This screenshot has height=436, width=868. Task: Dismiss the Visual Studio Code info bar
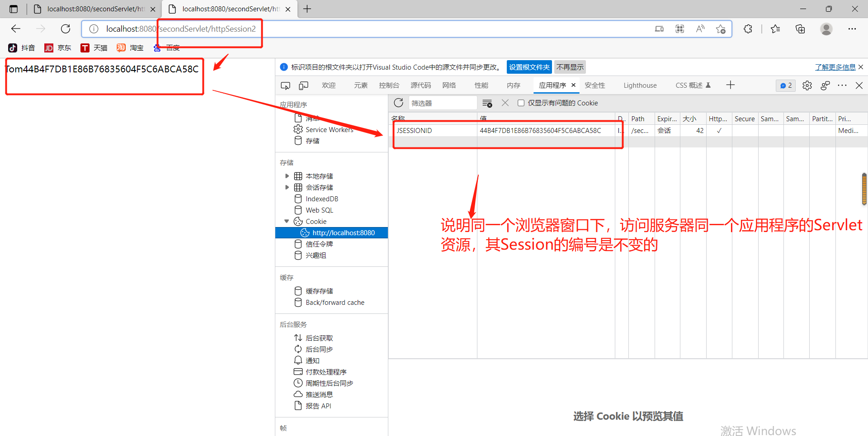[x=861, y=67]
